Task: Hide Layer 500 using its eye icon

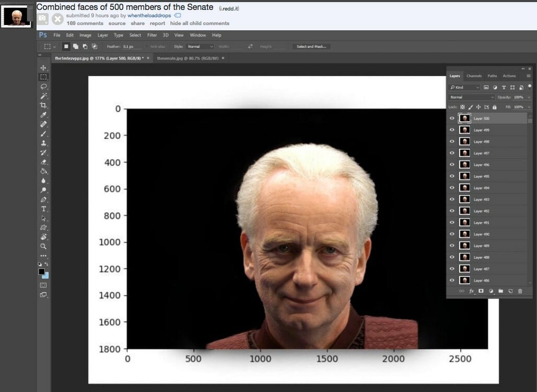Action: point(452,118)
